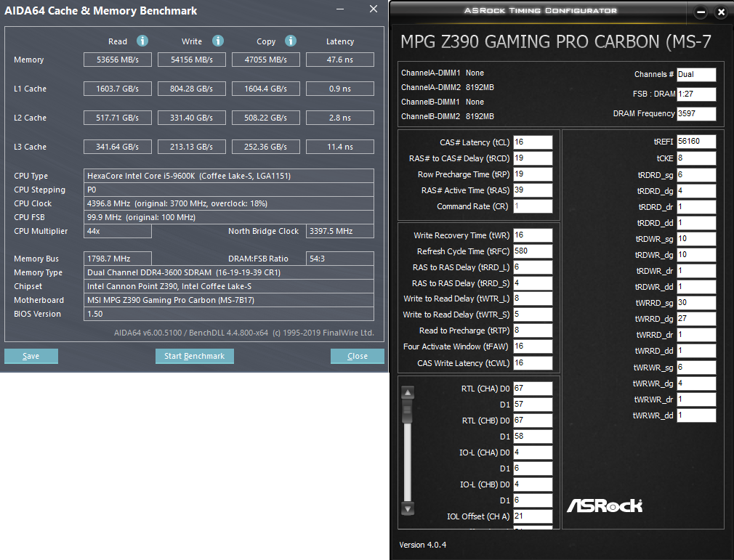Click the DRAM:FSB Ratio value 54:3
The image size is (734, 560).
pyautogui.click(x=340, y=259)
